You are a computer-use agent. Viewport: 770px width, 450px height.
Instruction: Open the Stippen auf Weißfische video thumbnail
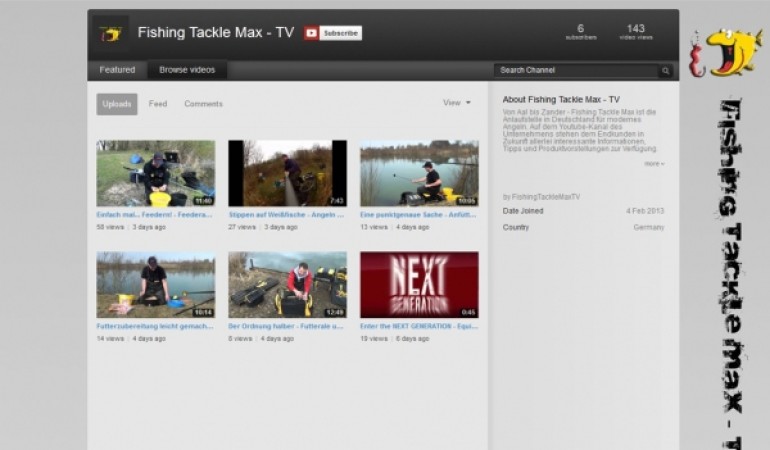287,173
